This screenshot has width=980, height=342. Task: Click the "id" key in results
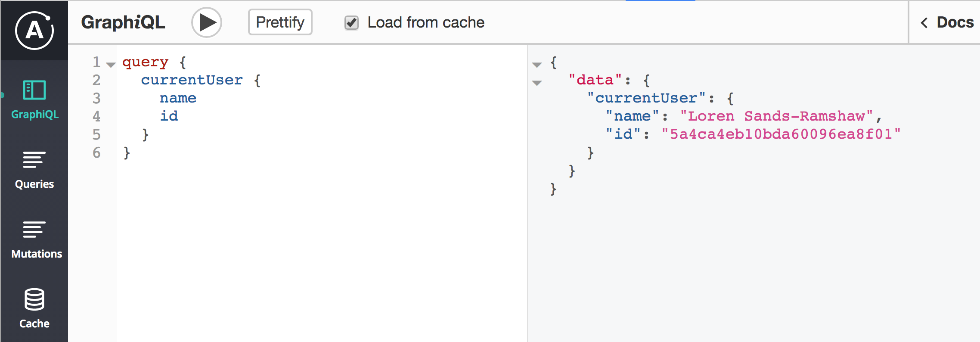click(623, 134)
